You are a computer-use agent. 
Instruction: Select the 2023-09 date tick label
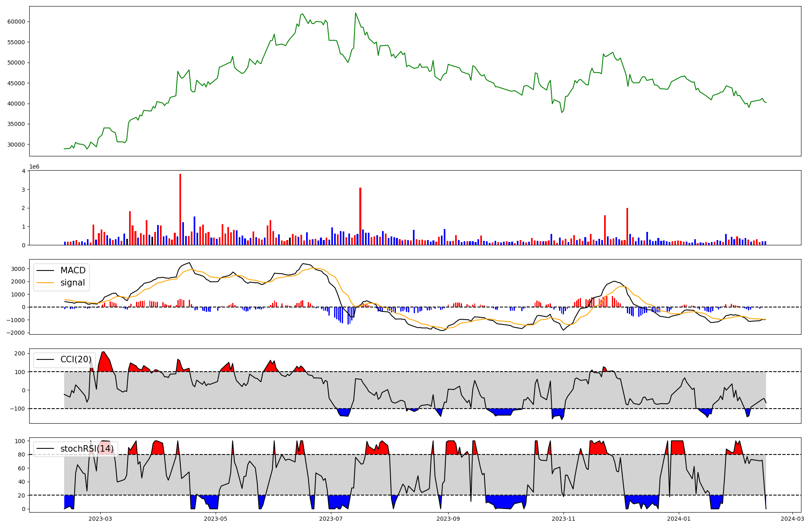tap(448, 519)
